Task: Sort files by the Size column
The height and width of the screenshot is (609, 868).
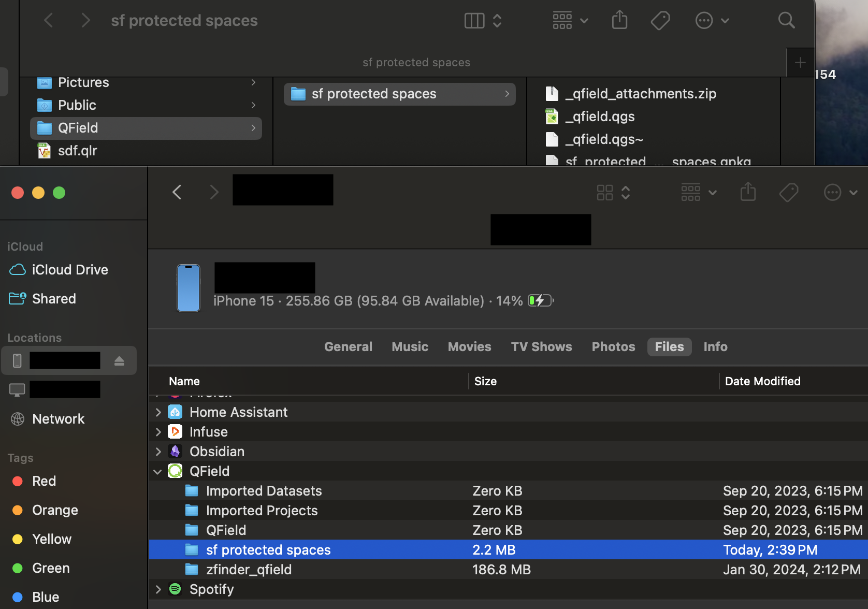Action: coord(594,382)
